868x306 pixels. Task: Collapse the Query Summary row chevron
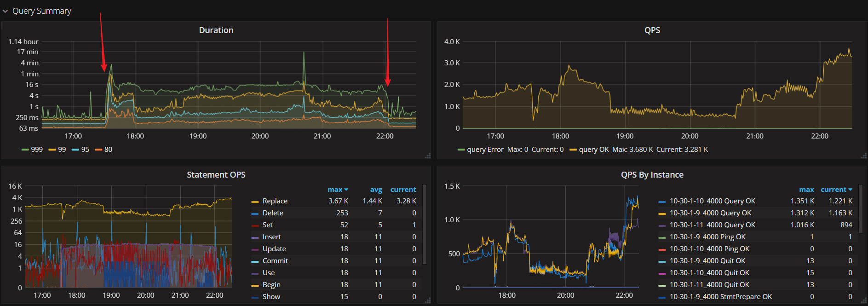tap(6, 11)
